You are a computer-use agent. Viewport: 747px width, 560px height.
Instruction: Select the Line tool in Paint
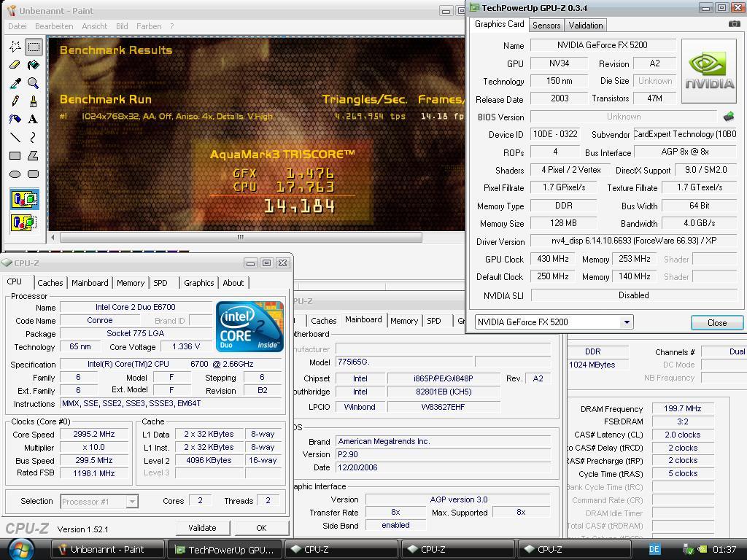coord(15,137)
